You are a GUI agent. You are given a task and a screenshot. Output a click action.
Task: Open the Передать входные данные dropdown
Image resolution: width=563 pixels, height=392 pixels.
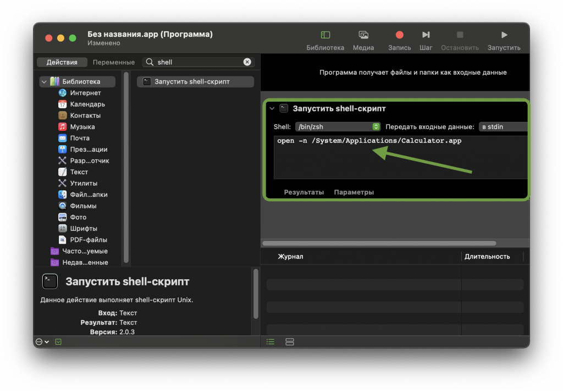503,126
